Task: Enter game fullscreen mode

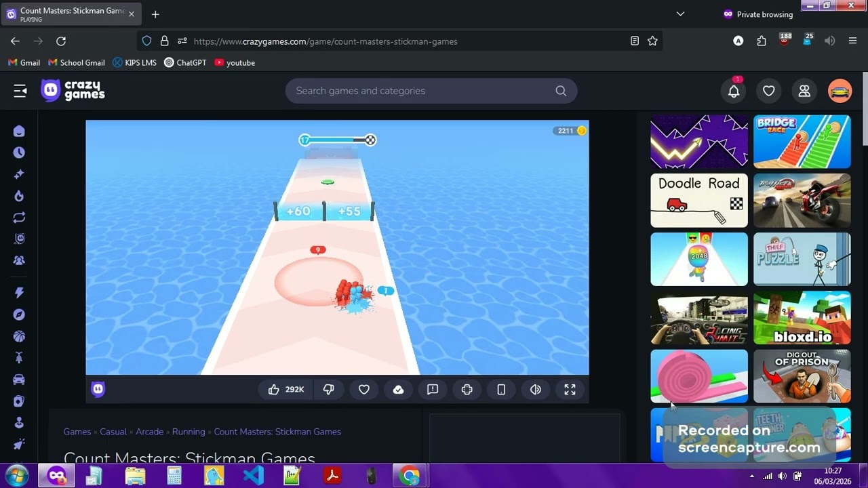Action: [570, 389]
